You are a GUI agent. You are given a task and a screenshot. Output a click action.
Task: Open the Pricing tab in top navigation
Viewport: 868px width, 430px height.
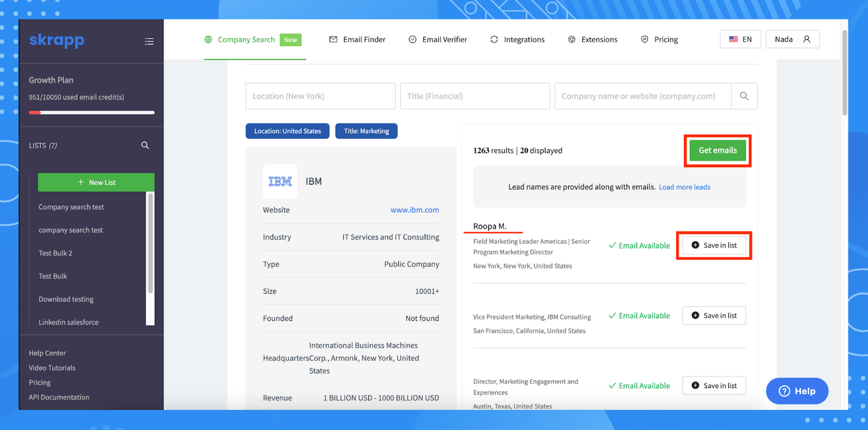[x=659, y=40]
